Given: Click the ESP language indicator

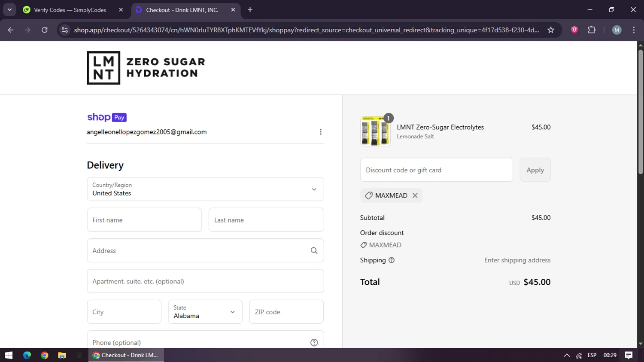Looking at the screenshot, I should pos(592,355).
